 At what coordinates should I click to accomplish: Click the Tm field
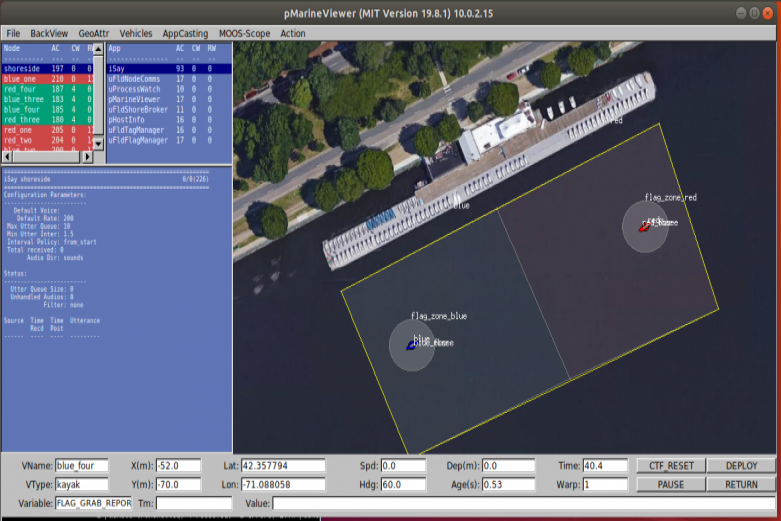(x=194, y=504)
